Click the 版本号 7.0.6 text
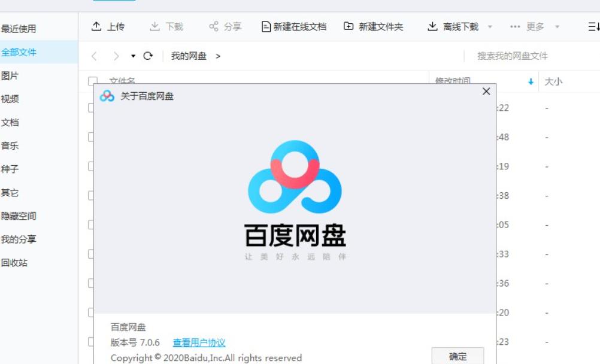600x364 pixels. click(135, 342)
